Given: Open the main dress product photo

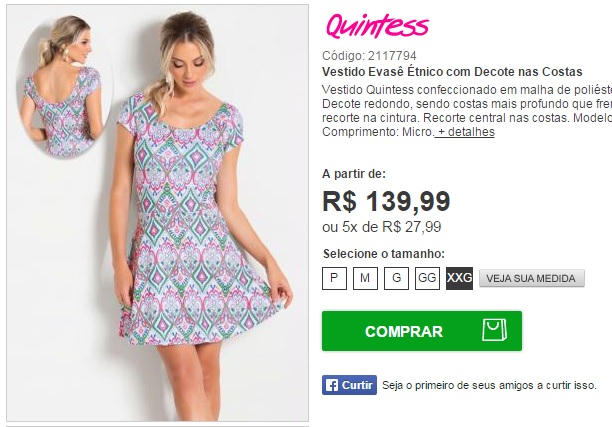Looking at the screenshot, I should (x=158, y=213).
